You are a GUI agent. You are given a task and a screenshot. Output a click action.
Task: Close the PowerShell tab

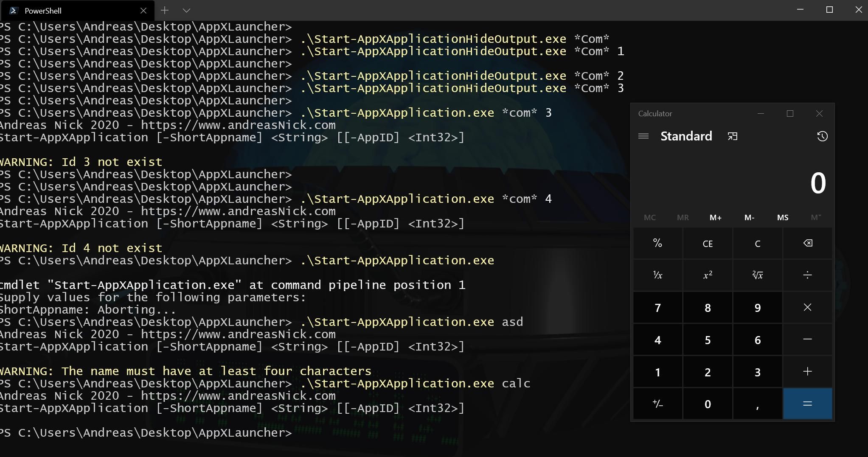click(143, 11)
